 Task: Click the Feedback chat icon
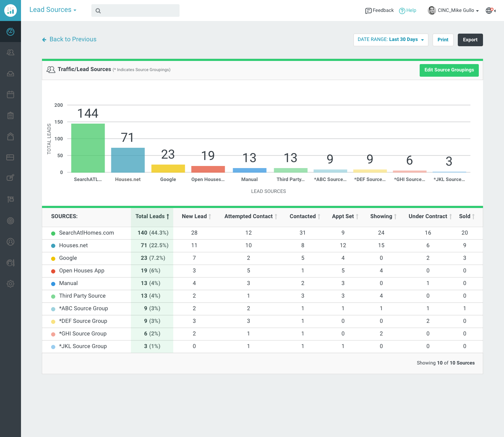pos(368,11)
